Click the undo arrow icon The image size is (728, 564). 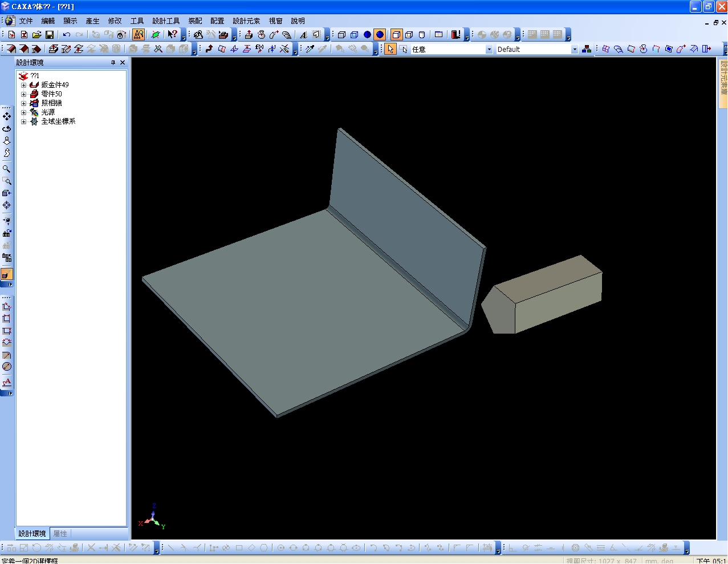point(67,35)
